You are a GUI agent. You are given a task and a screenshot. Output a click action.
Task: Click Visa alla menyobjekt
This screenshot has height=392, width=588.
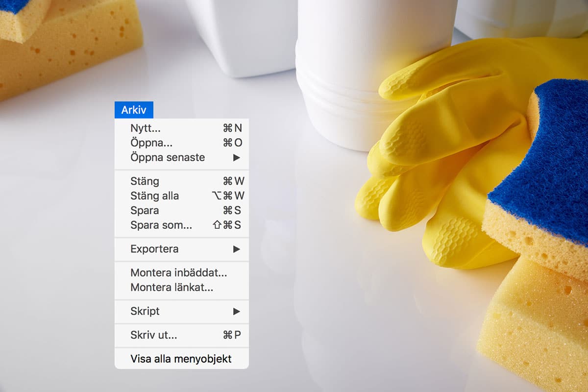tap(182, 359)
